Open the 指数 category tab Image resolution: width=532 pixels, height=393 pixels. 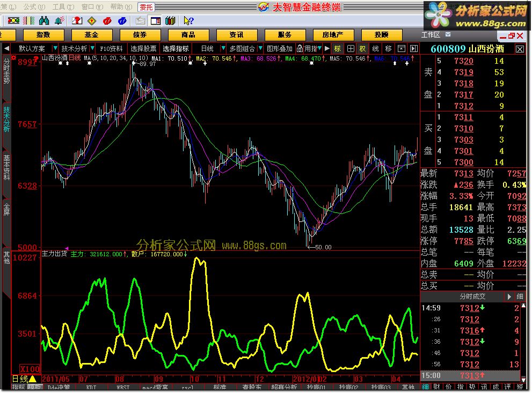tap(43, 34)
